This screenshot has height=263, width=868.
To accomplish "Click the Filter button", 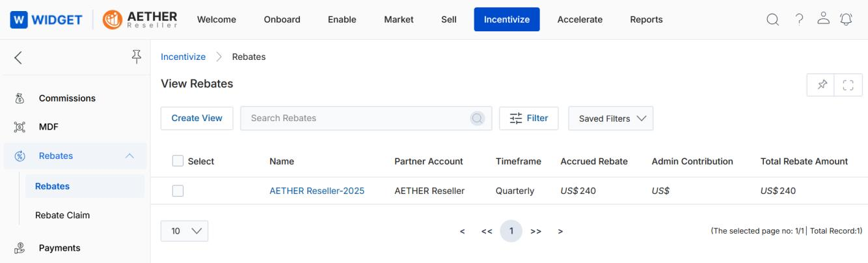I will [529, 118].
